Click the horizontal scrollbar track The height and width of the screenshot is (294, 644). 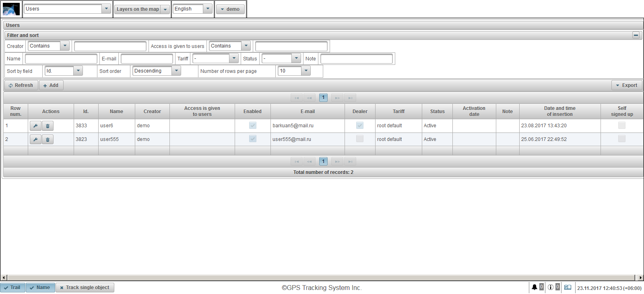322,277
